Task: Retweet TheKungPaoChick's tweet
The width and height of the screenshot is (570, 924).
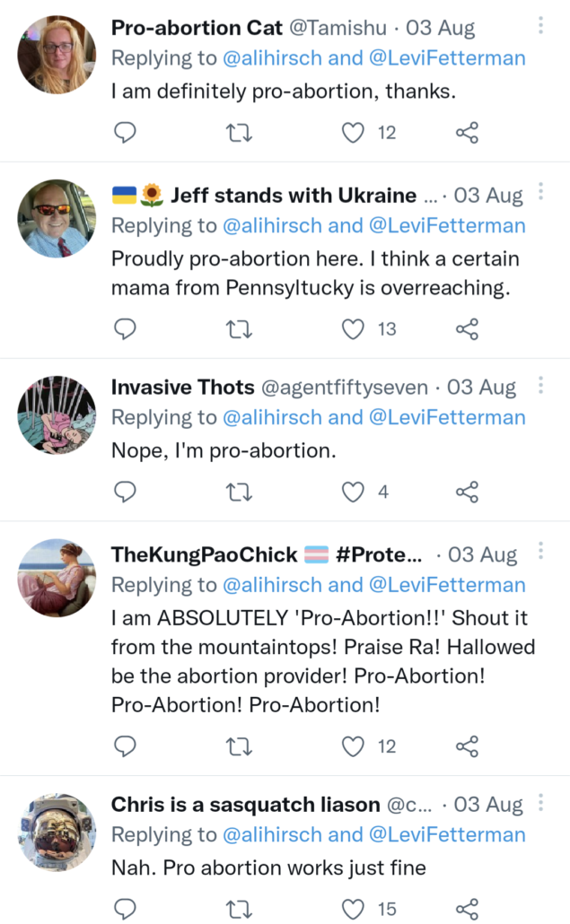Action: pyautogui.click(x=238, y=745)
